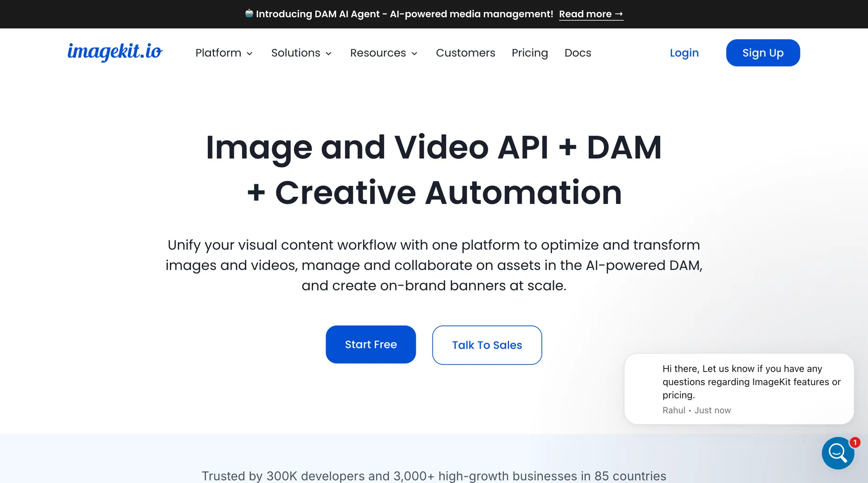Open the chat widget bubble icon
Viewport: 868px width, 483px height.
[838, 453]
